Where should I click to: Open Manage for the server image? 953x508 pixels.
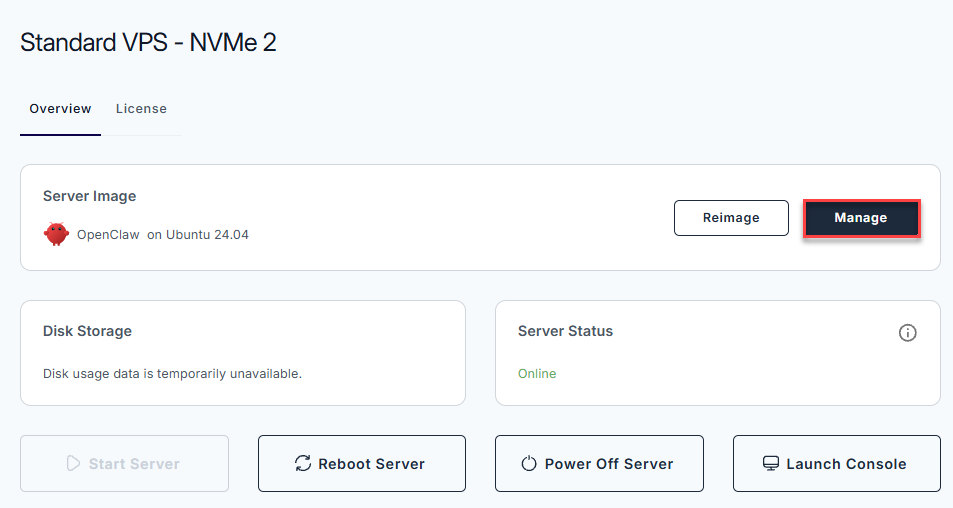[861, 218]
